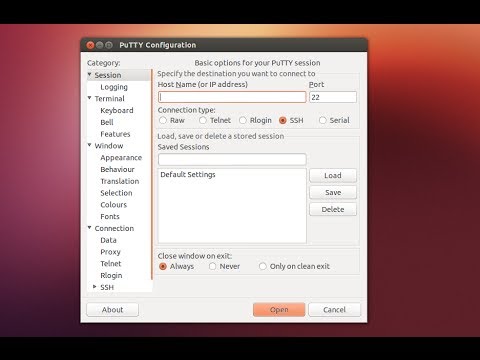
Task: Open the Terminal category
Action: [x=109, y=99]
